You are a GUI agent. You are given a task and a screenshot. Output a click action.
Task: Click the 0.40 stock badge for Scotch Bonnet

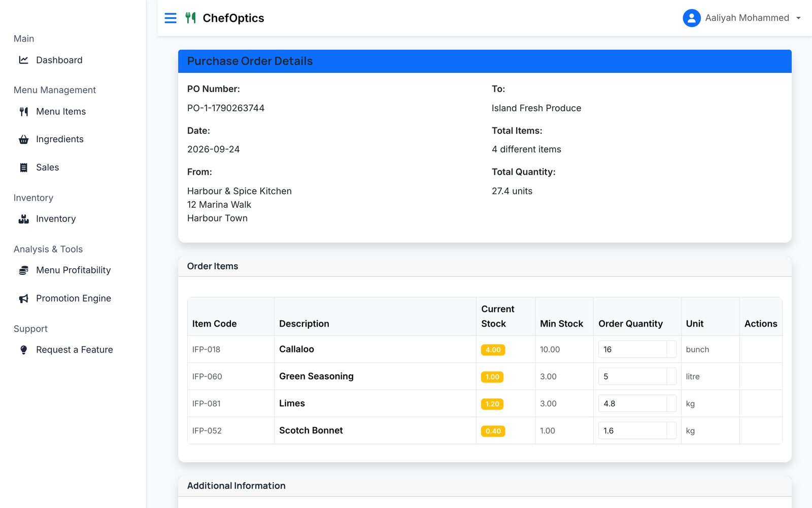click(493, 431)
